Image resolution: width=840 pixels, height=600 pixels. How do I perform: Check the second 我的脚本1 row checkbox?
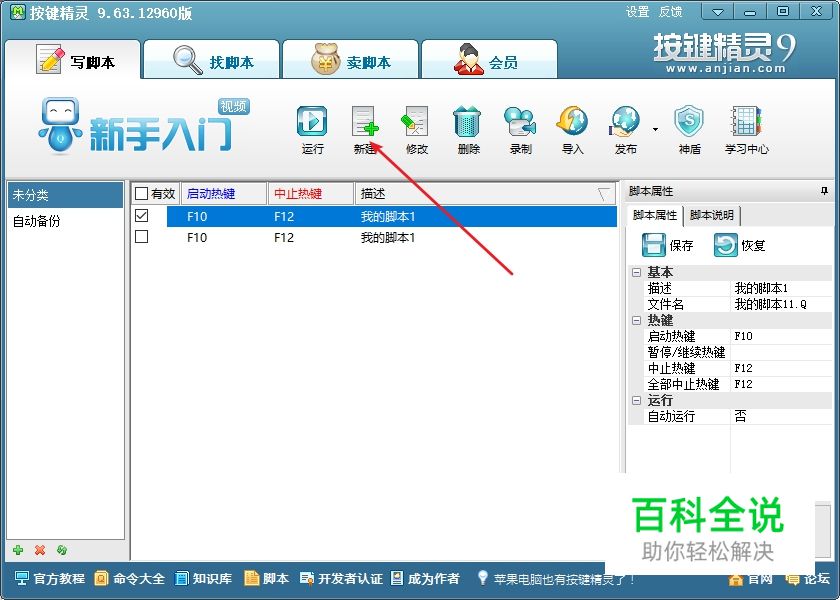(141, 236)
